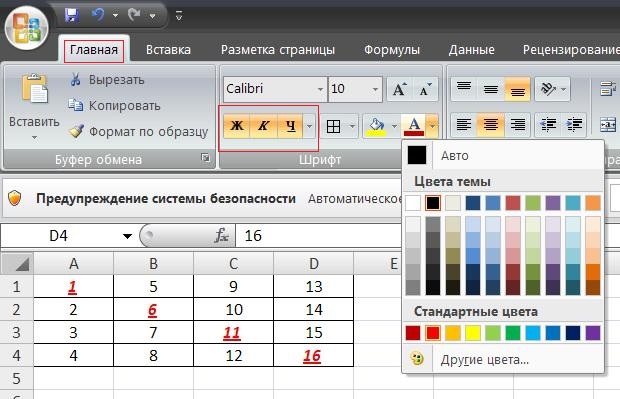
Task: Open the Name Box dropdown arrow
Action: [127, 236]
